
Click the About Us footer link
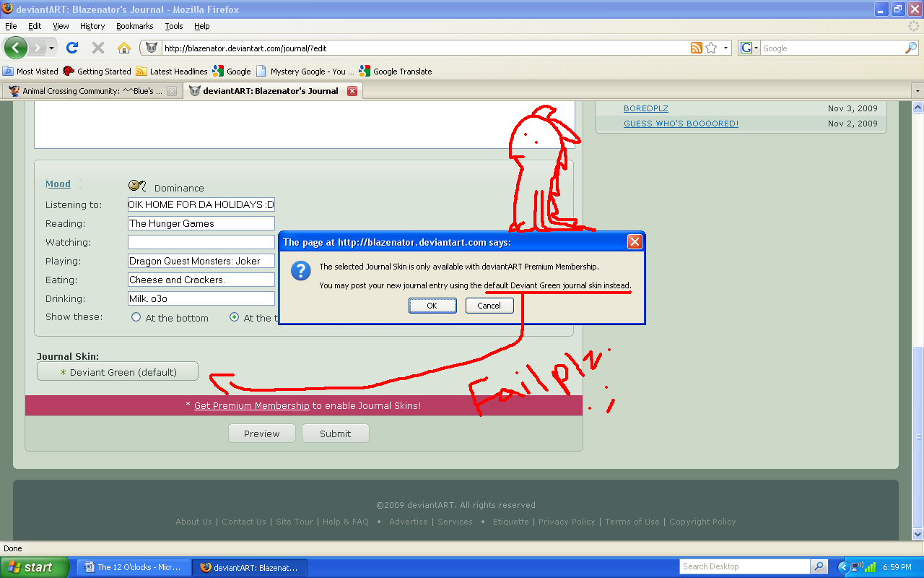point(194,522)
